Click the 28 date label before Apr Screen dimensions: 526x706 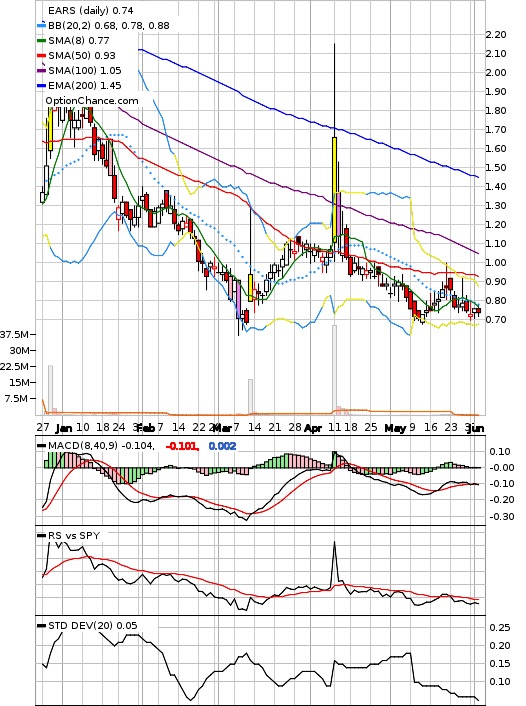pyautogui.click(x=295, y=427)
